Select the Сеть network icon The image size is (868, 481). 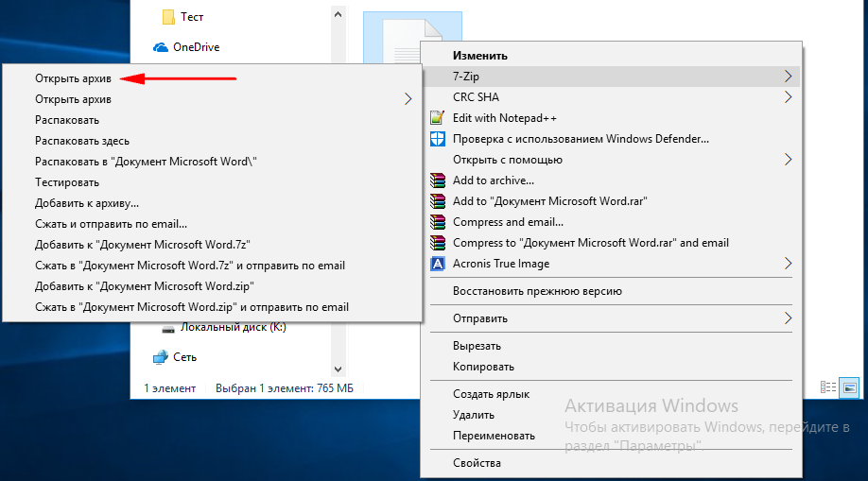point(161,356)
